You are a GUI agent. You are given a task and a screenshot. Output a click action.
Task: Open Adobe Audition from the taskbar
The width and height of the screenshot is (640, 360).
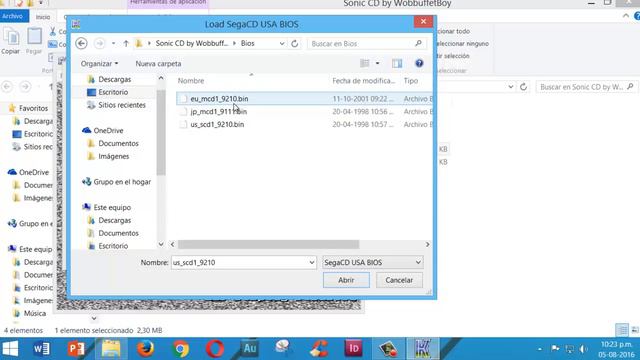249,349
